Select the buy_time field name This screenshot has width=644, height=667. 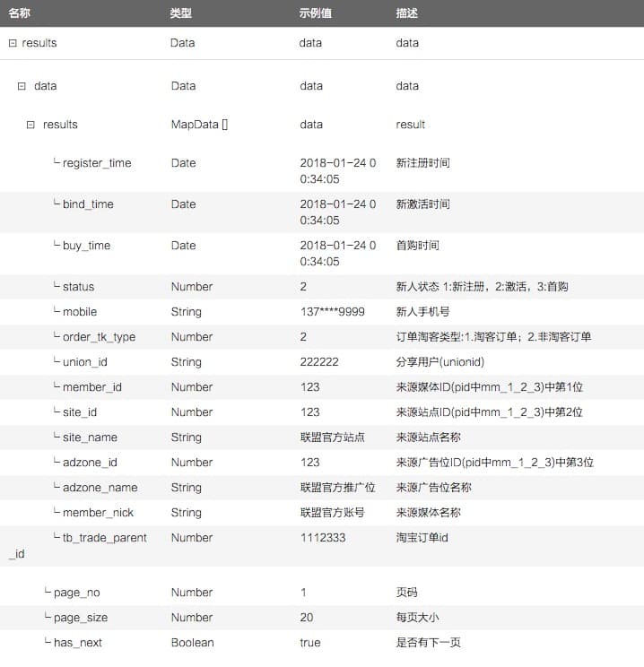(86, 246)
